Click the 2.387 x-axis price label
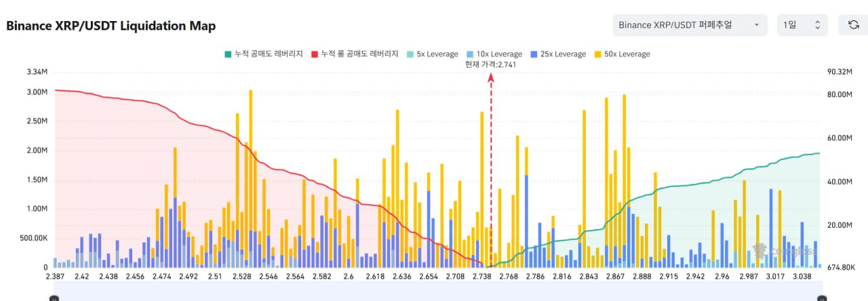868x301 pixels. (x=56, y=277)
